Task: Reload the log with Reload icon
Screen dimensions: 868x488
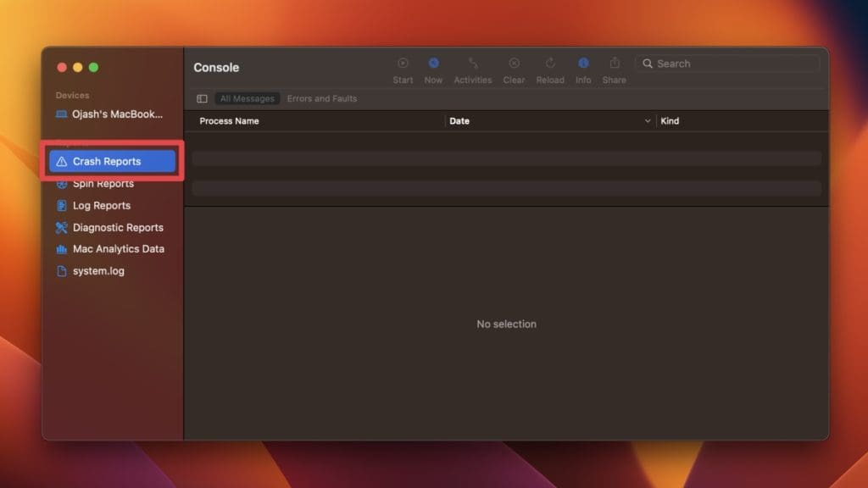Action: [550, 64]
